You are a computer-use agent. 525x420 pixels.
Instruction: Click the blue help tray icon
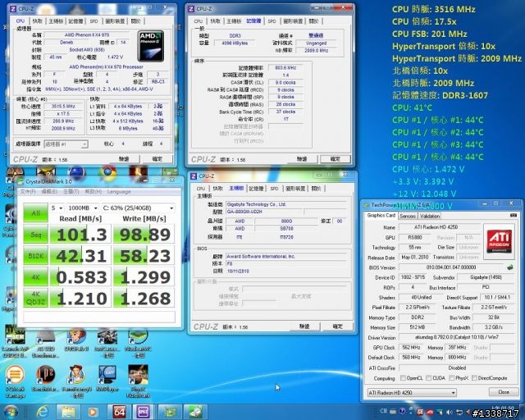pos(403,411)
